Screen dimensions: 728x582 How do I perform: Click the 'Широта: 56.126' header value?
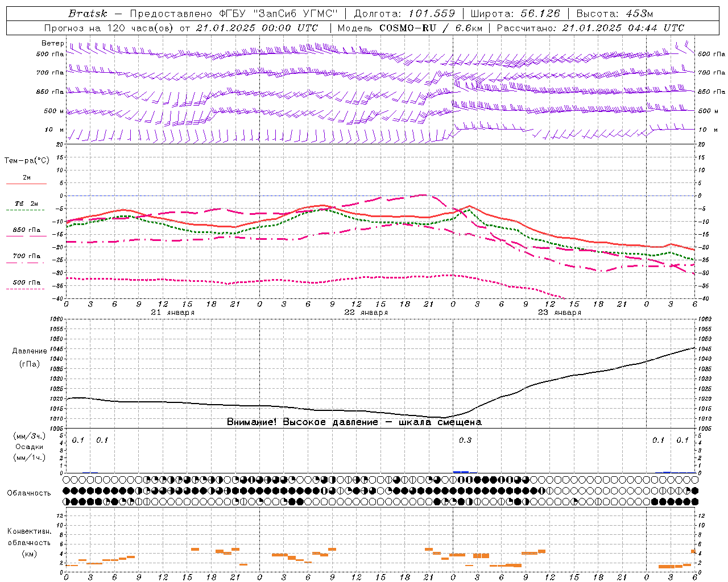click(x=515, y=14)
